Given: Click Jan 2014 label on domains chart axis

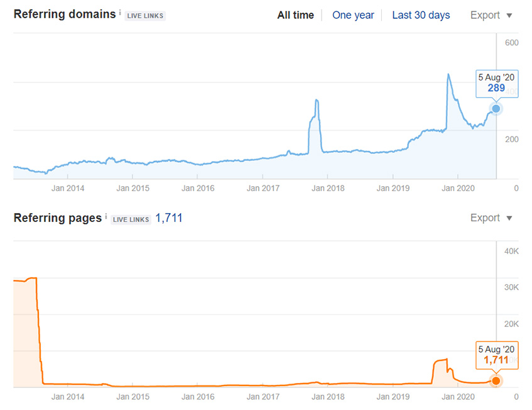Looking at the screenshot, I should [68, 188].
